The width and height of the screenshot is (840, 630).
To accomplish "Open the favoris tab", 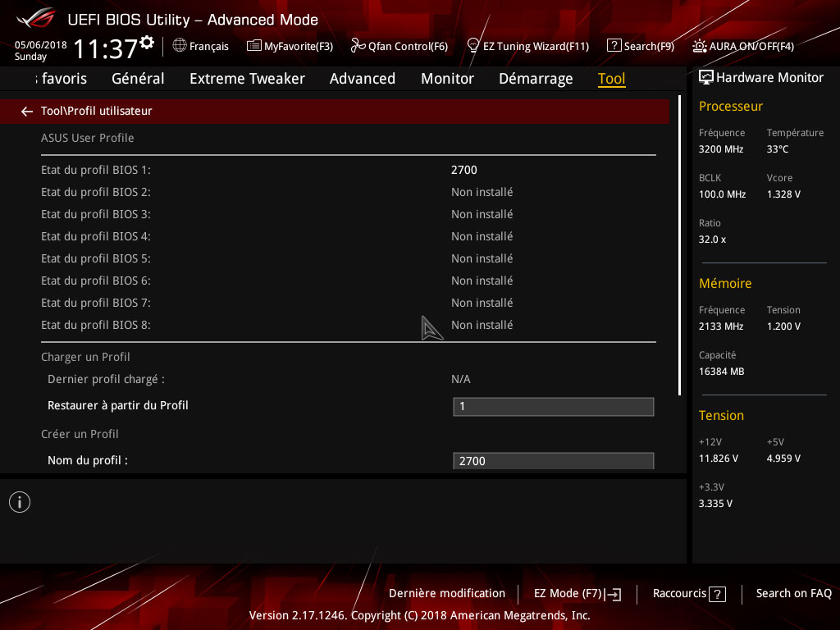I will pyautogui.click(x=61, y=78).
